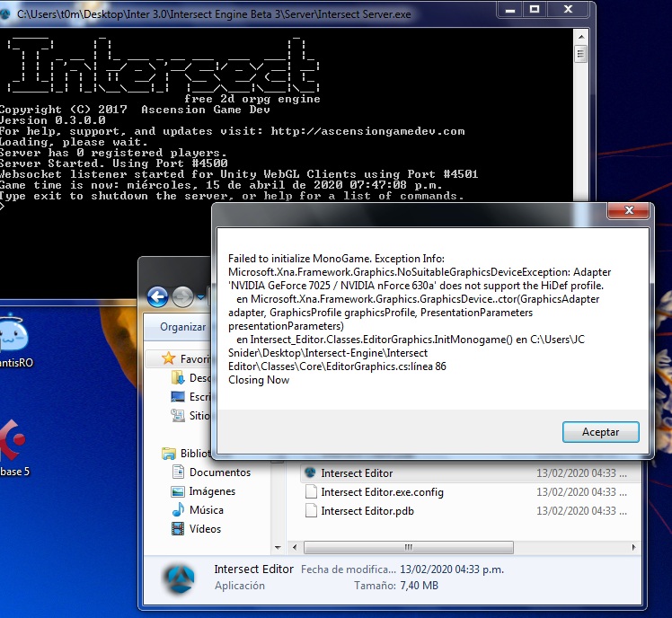This screenshot has height=618, width=672.
Task: Open Escritorio in navigation pane
Action: click(199, 396)
